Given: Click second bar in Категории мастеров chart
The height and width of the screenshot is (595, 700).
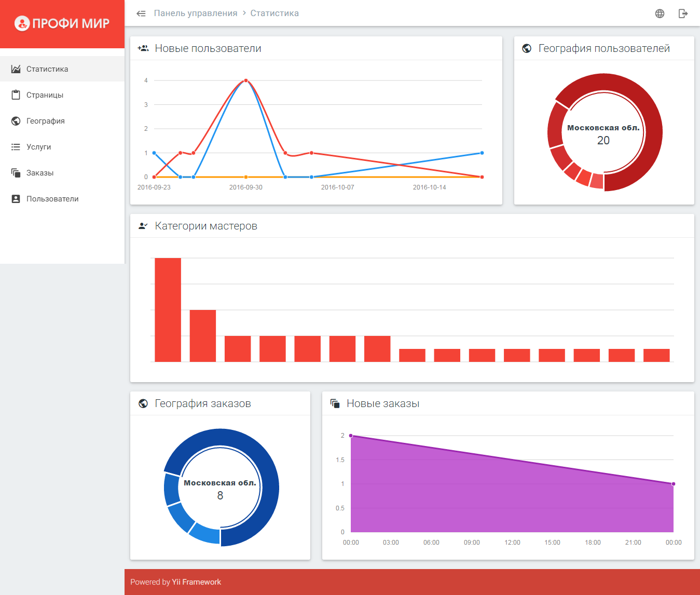Looking at the screenshot, I should [203, 336].
